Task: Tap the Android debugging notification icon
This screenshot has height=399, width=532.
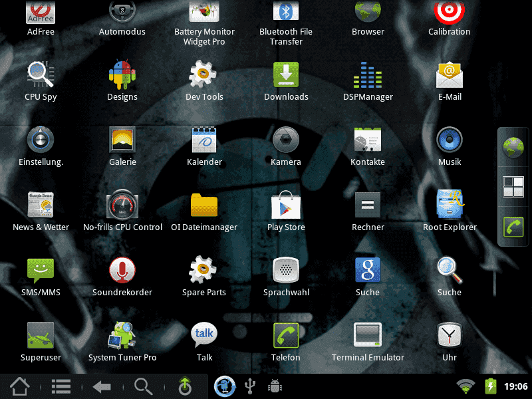Action: [275, 386]
